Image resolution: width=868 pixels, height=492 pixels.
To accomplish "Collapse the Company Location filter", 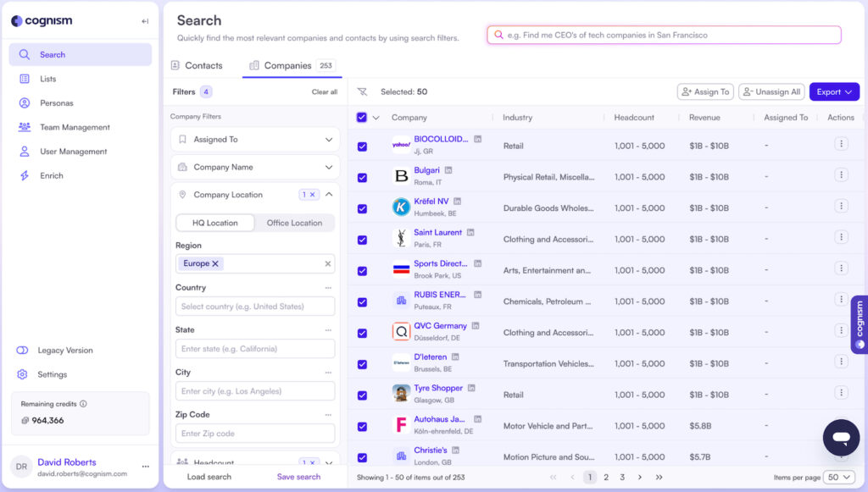I will coord(329,195).
